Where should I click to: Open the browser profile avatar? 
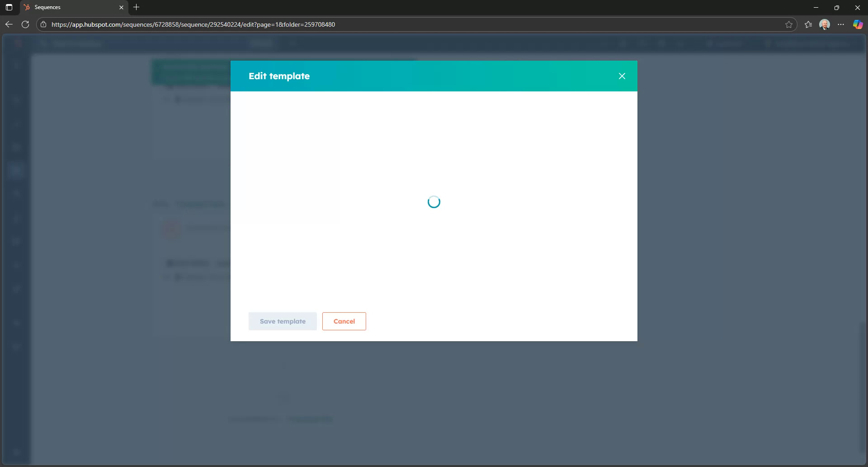pyautogui.click(x=824, y=24)
